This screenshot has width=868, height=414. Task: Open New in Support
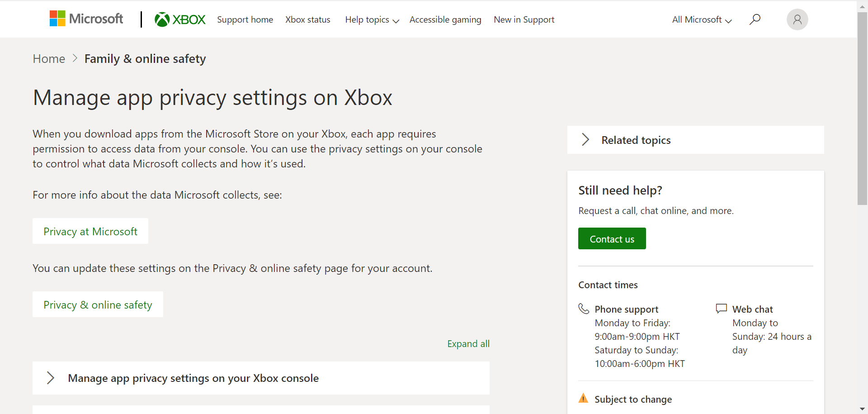click(524, 19)
